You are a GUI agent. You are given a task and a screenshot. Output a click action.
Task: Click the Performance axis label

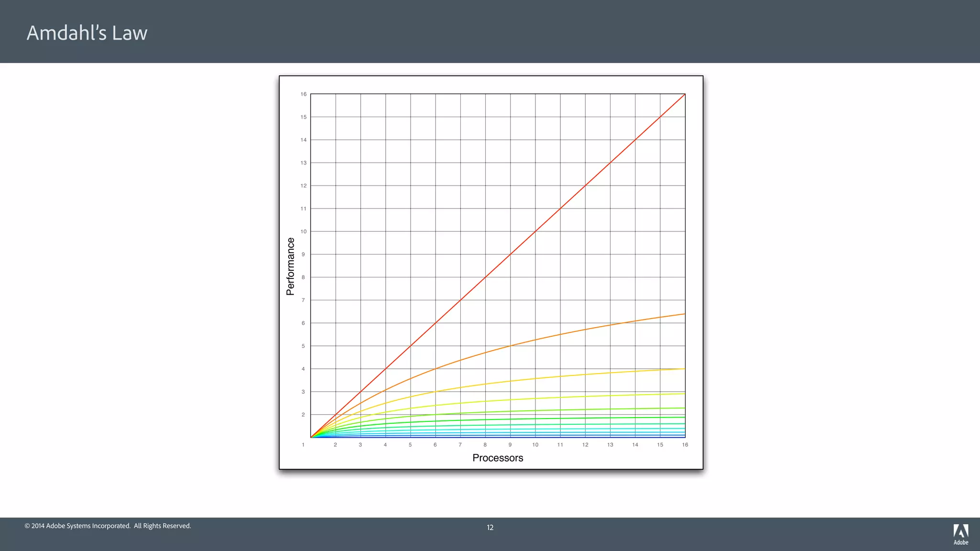pos(290,266)
